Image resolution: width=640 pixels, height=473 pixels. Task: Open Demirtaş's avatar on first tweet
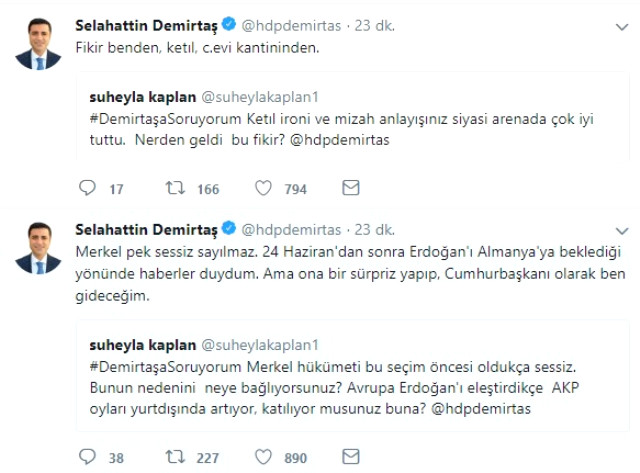point(34,41)
